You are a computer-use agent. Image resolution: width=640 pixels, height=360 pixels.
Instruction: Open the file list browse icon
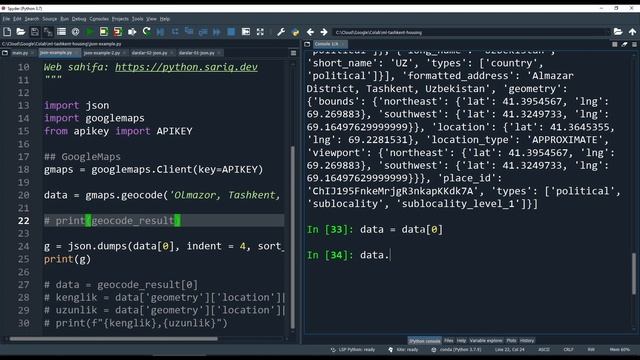(x=62, y=32)
